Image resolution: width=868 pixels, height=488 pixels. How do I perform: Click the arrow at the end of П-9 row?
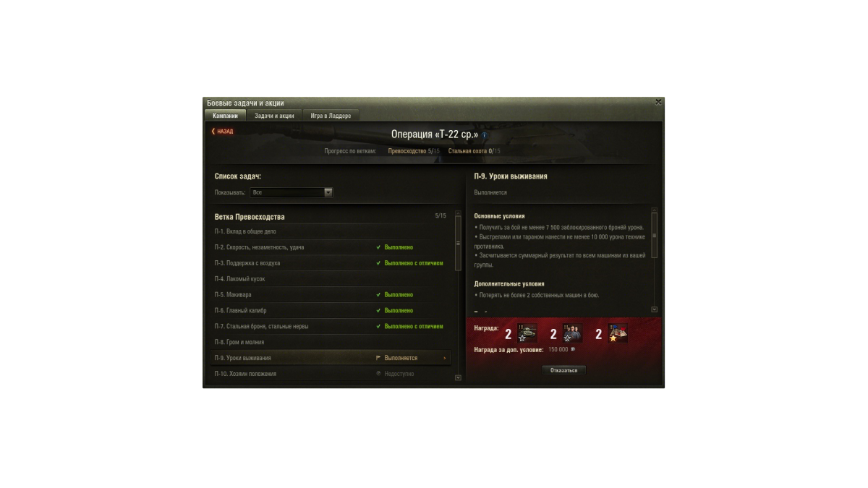pyautogui.click(x=444, y=358)
